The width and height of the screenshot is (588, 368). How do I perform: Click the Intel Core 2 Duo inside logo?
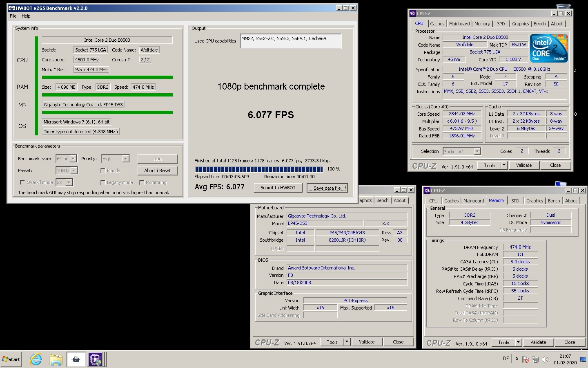pos(549,48)
